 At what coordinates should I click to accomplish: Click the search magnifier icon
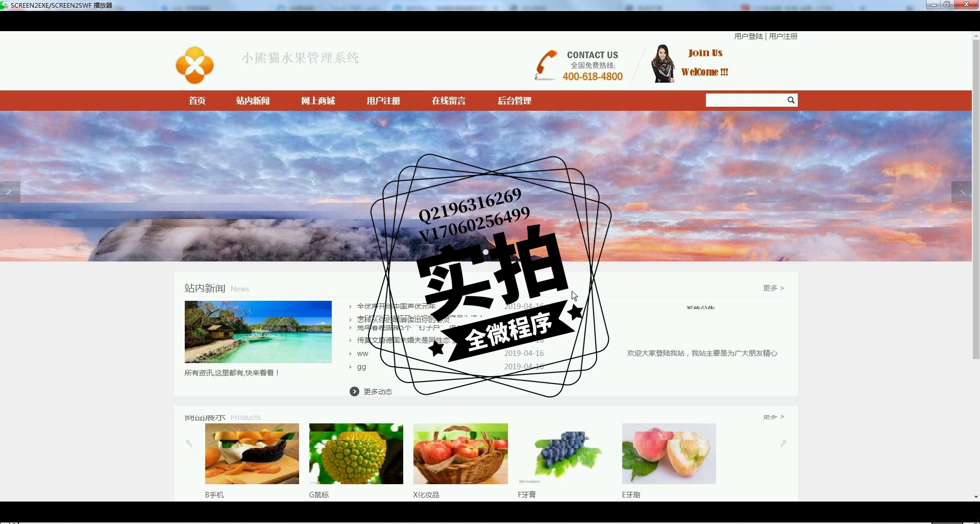point(791,100)
